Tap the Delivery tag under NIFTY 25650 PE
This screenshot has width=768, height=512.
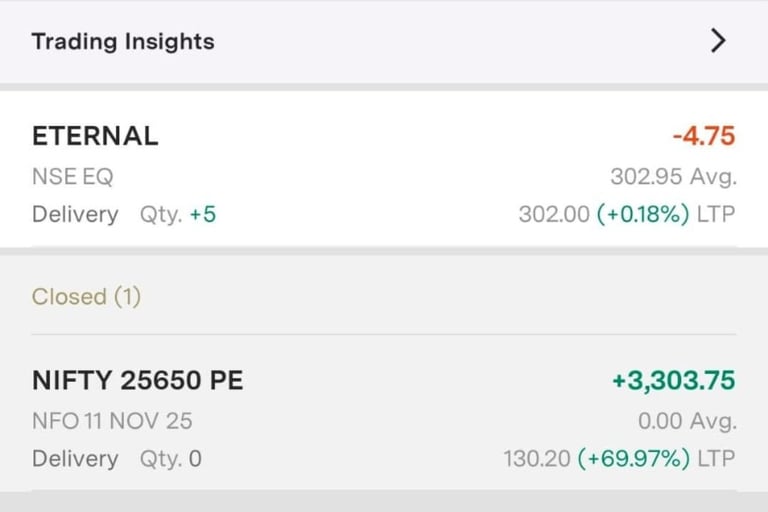75,459
